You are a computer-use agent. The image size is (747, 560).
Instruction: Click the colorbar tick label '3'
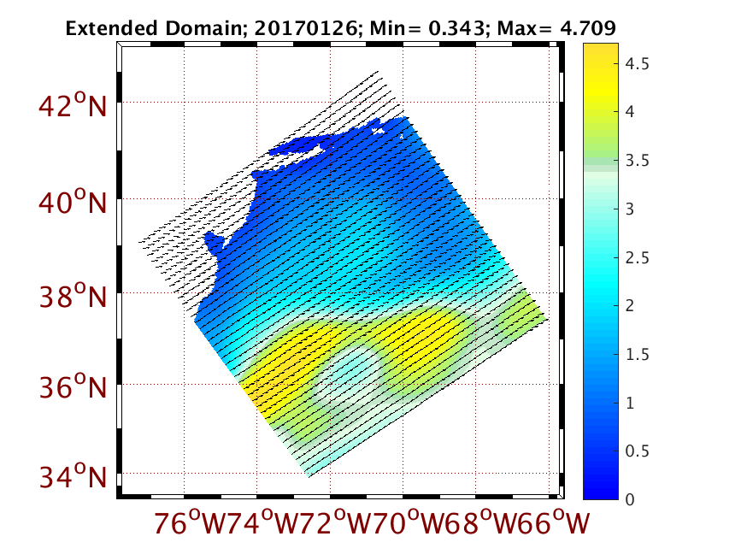click(630, 209)
